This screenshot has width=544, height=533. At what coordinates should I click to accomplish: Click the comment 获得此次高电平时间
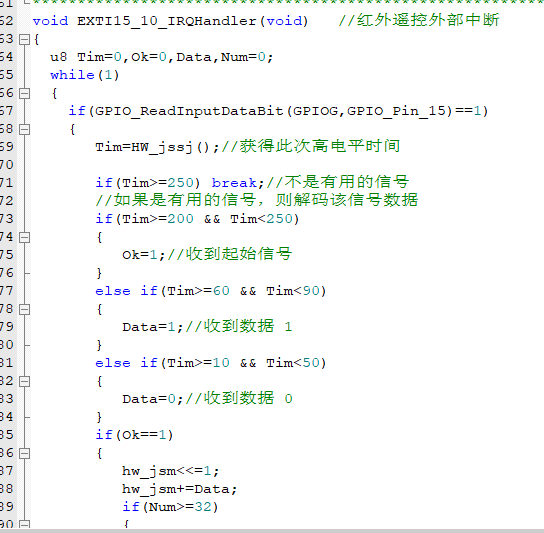click(x=311, y=146)
